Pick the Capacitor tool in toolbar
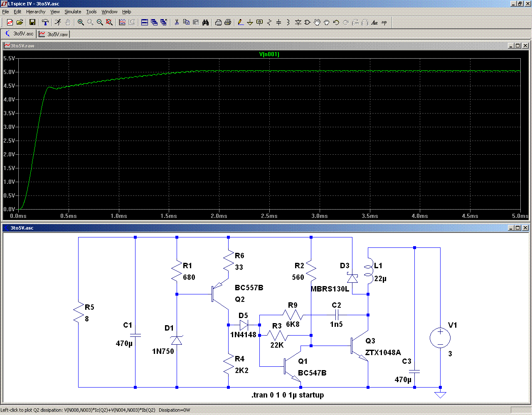532x415 pixels. (x=278, y=22)
